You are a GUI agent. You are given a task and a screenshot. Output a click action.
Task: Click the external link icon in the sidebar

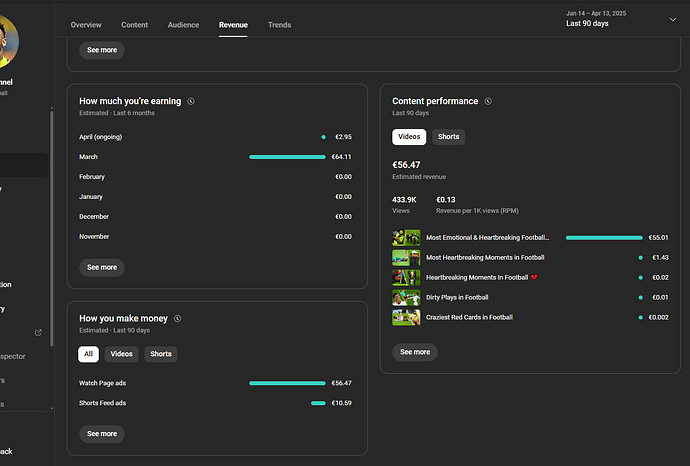[38, 333]
